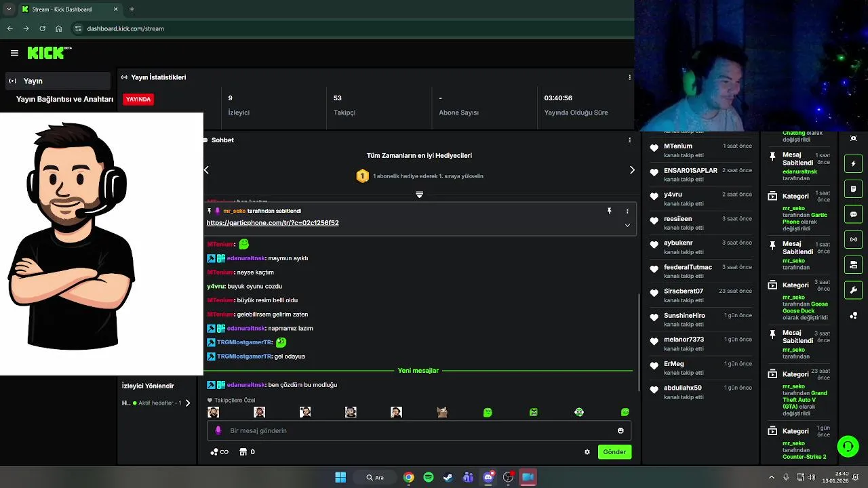Screen dimensions: 868x488
Task: Go to the previous gift leaderboard slide
Action: [x=206, y=169]
